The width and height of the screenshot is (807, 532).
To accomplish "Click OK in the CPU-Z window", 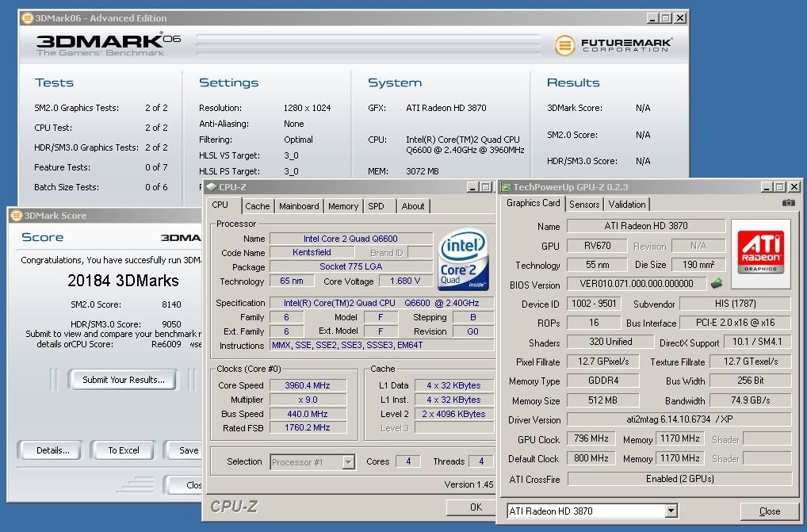I will click(x=471, y=507).
